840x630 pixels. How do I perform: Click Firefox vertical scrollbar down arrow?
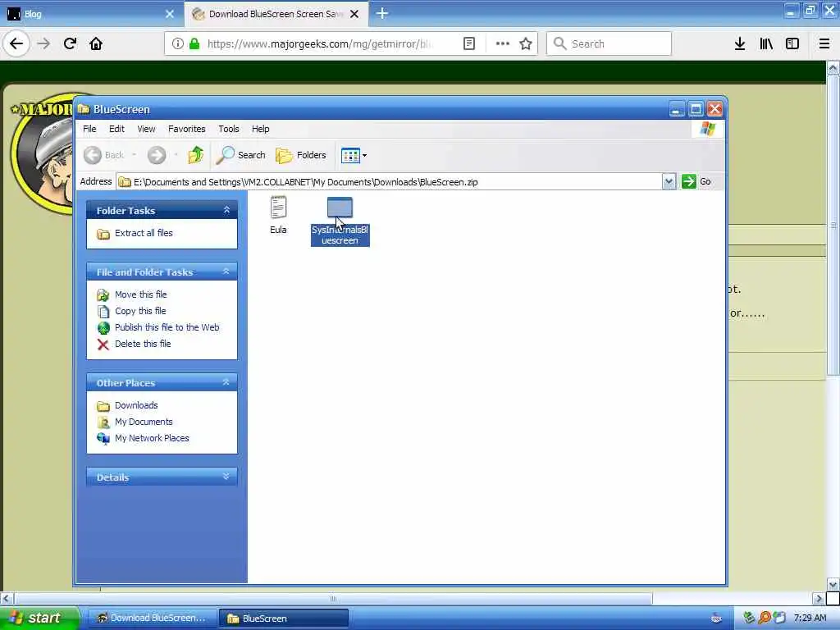tap(833, 584)
